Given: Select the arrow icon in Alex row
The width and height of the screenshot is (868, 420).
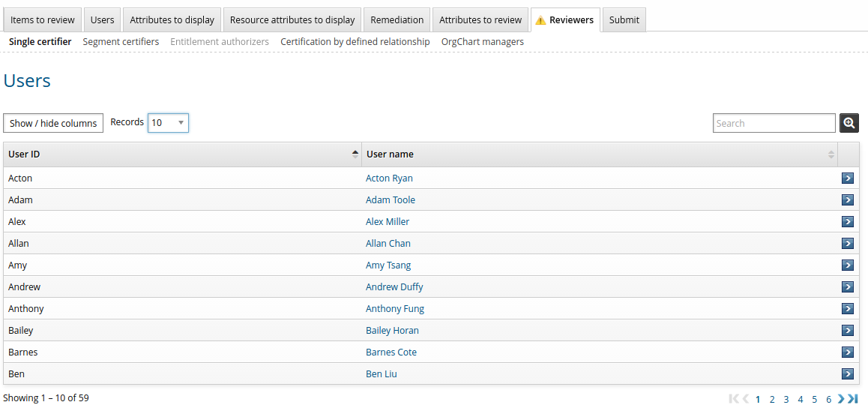Looking at the screenshot, I should (848, 222).
